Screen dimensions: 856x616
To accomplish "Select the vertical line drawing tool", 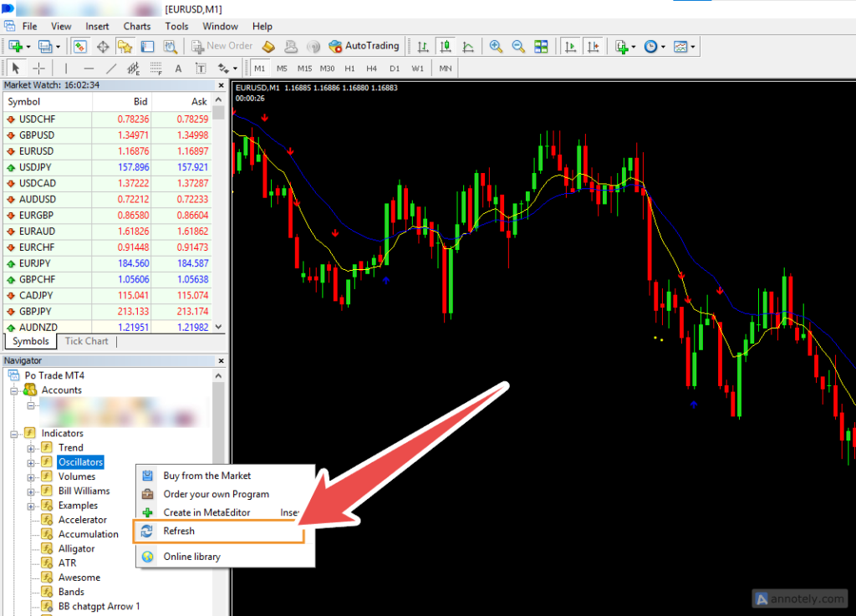I will 66,69.
